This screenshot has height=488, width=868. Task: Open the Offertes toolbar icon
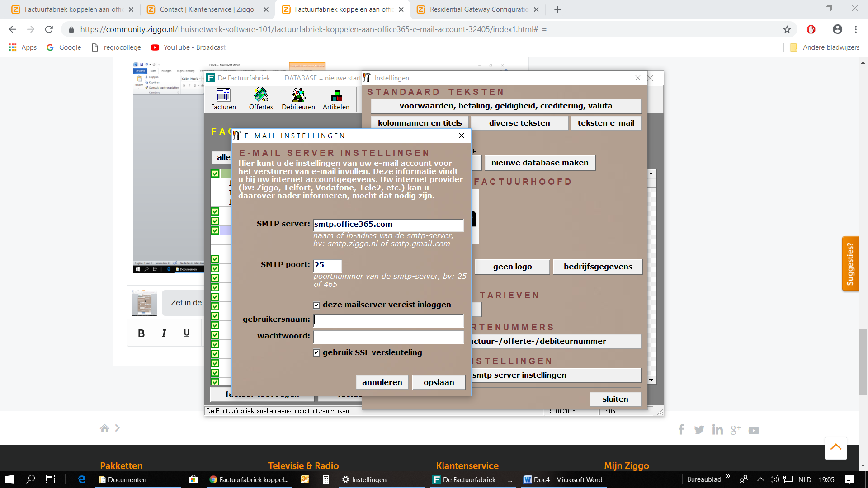(x=261, y=99)
